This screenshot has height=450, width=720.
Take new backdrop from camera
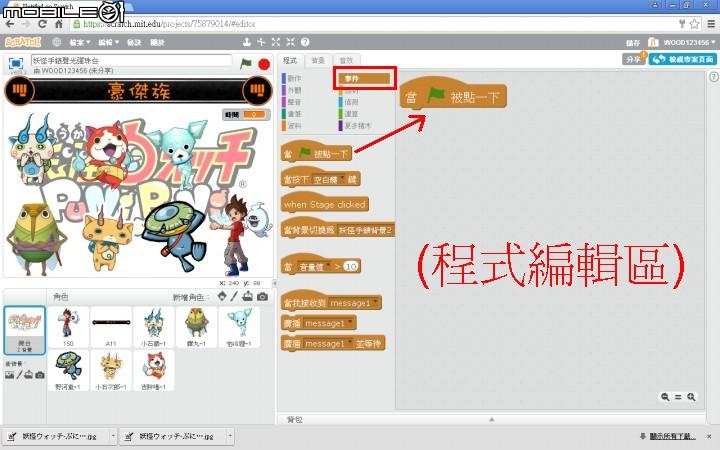40,375
